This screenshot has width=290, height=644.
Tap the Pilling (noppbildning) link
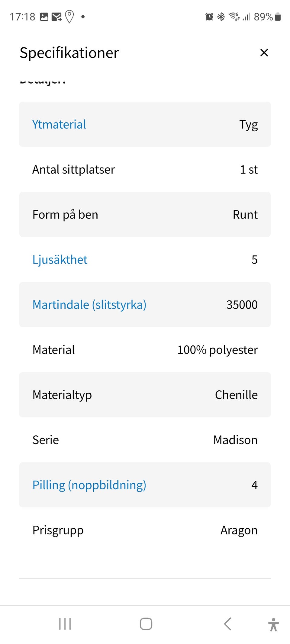click(89, 485)
